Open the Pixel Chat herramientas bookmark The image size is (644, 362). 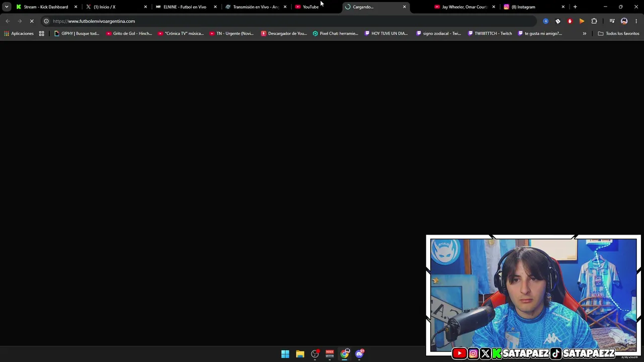coord(336,34)
